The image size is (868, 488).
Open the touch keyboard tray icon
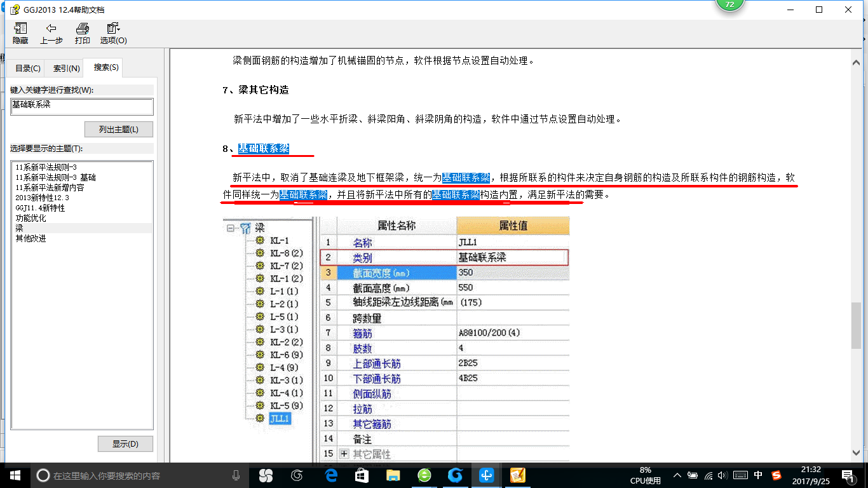pyautogui.click(x=740, y=475)
